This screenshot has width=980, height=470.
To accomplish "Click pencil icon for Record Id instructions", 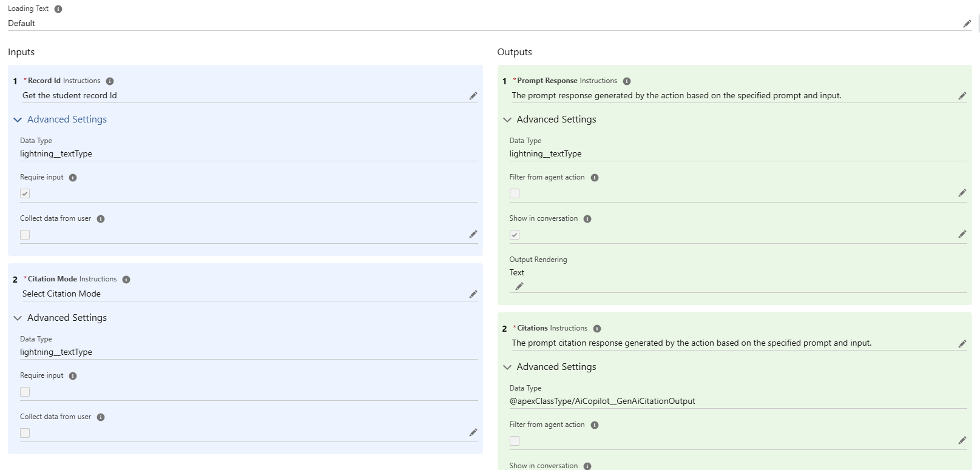I will pyautogui.click(x=473, y=96).
